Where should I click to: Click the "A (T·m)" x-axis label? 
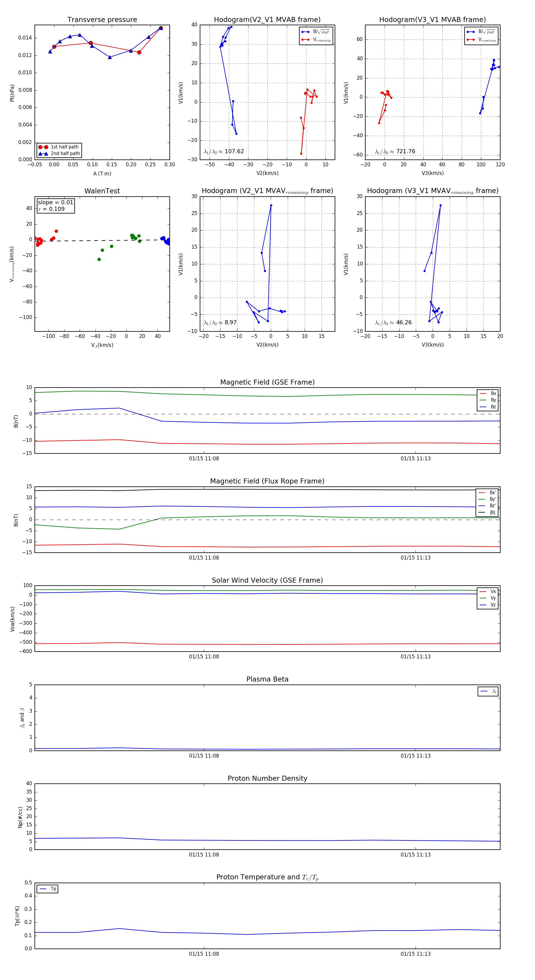pos(102,174)
